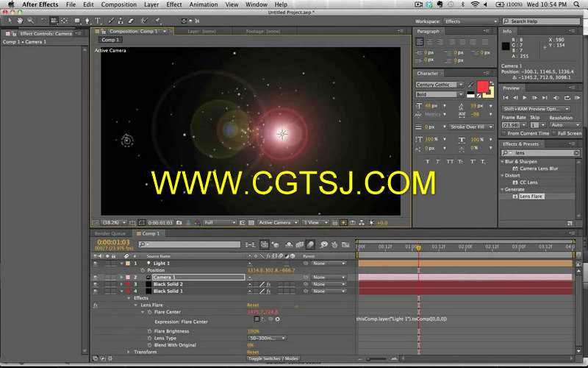Select the Pen tool

click(87, 21)
